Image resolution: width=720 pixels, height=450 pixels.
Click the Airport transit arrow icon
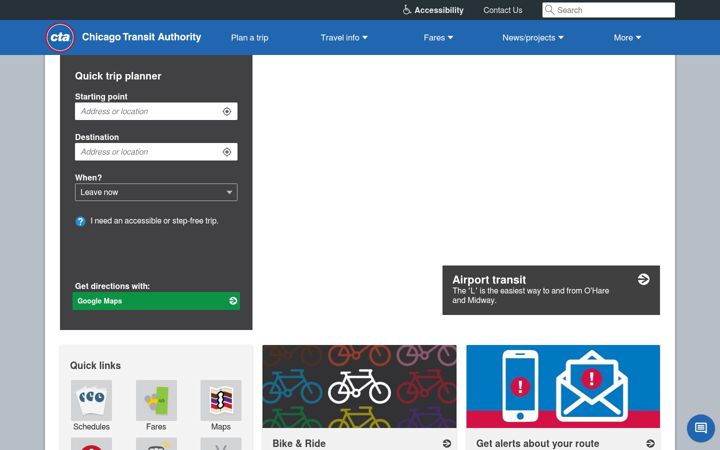pos(644,279)
